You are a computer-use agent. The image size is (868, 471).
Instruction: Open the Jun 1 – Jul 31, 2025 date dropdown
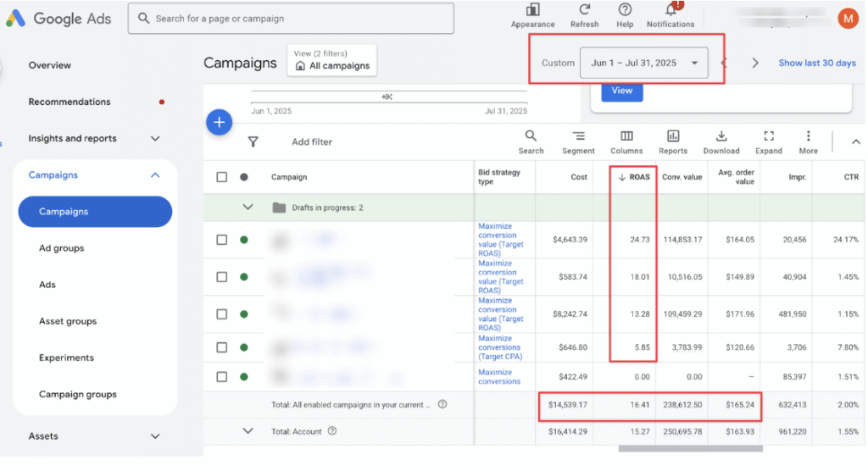(x=643, y=63)
